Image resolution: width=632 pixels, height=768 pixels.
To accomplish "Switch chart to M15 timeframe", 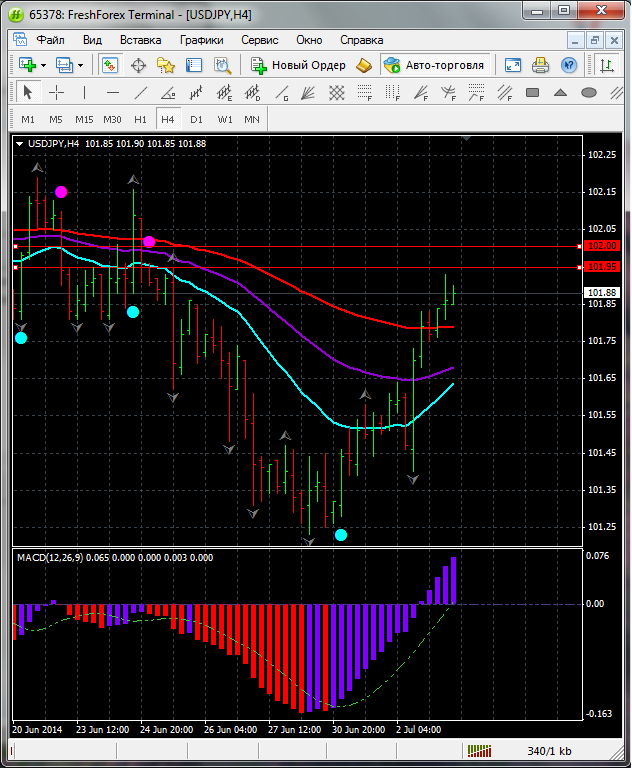I will 84,119.
